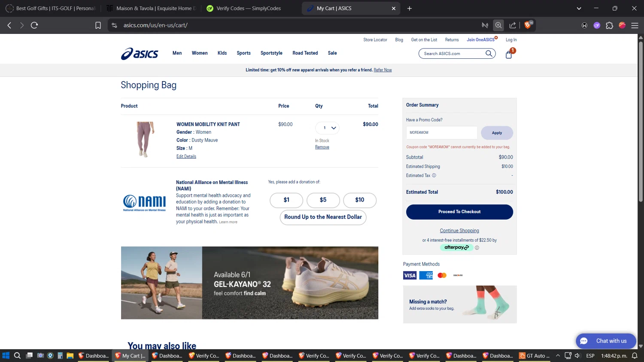Open the Road Tested menu

[x=305, y=53]
